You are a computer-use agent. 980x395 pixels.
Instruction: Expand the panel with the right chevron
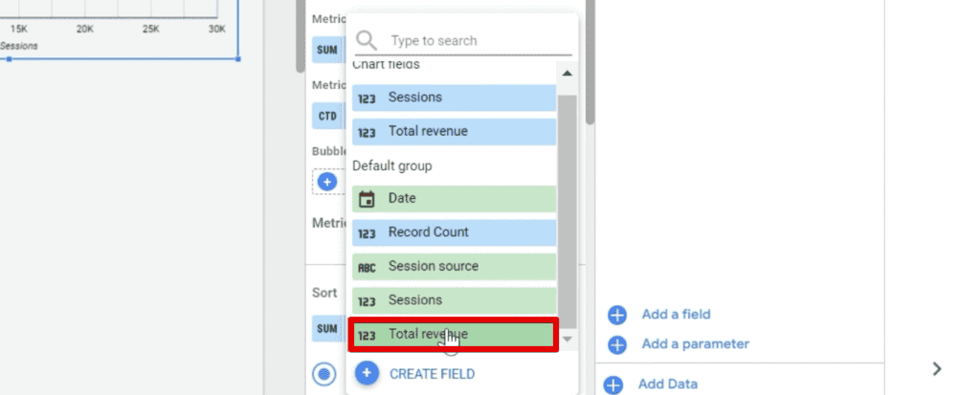[936, 369]
